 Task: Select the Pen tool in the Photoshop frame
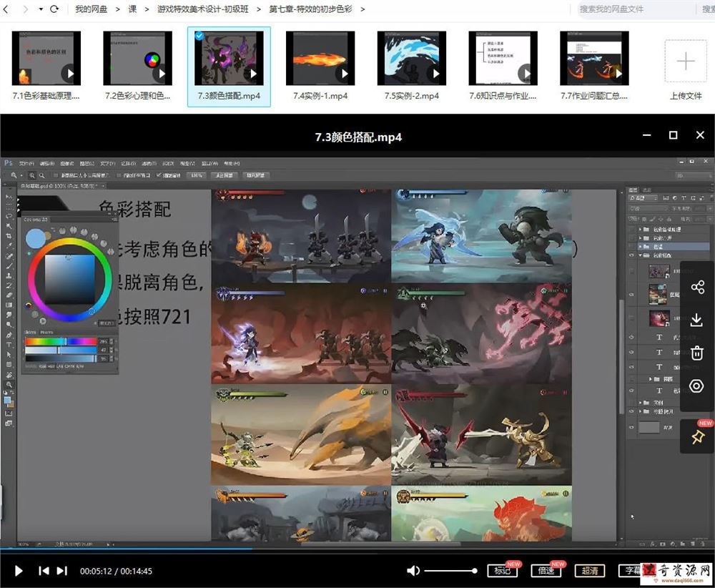pyautogui.click(x=9, y=335)
